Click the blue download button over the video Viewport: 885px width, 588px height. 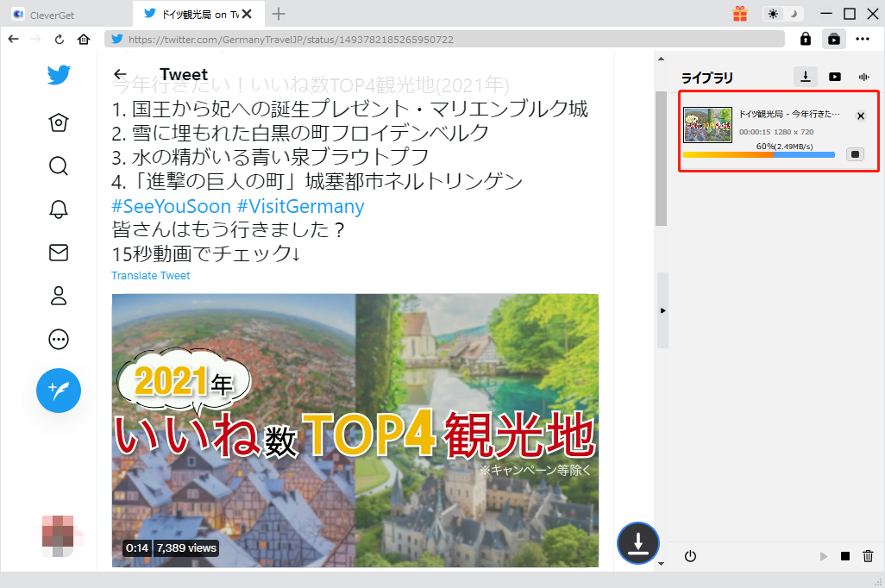click(x=637, y=544)
